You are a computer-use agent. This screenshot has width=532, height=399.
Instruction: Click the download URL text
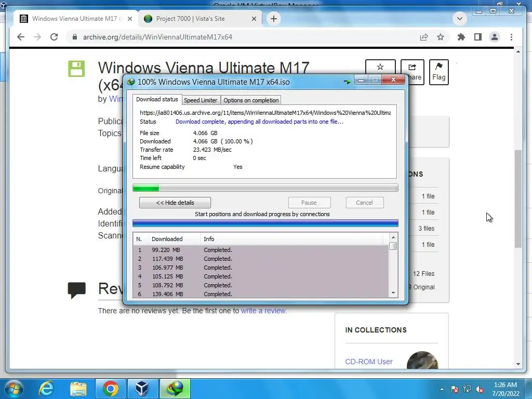pyautogui.click(x=265, y=113)
